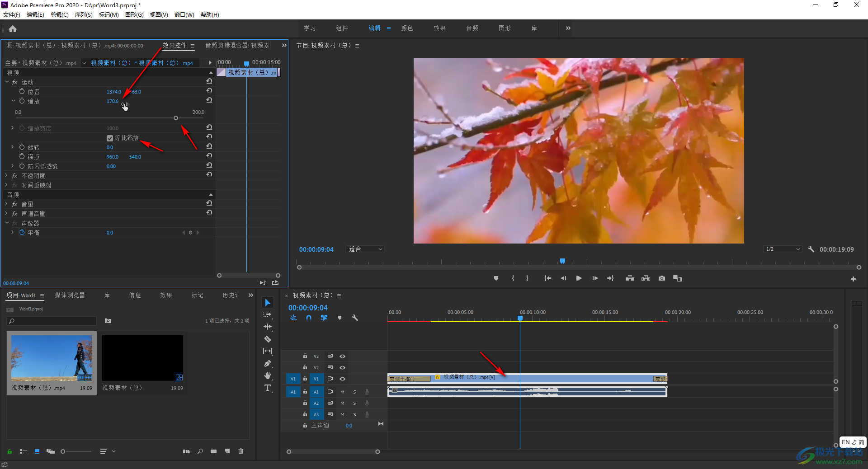Select the Pen tool

point(268,363)
